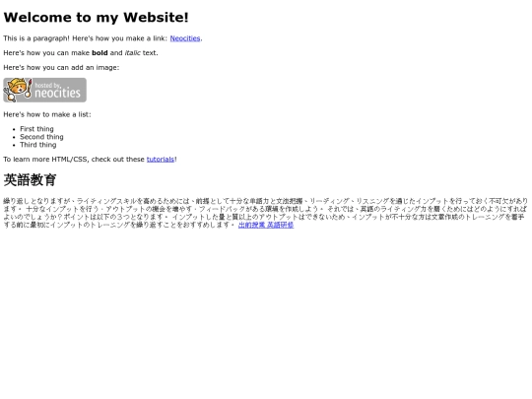Select the 'First thing' list item

point(36,129)
